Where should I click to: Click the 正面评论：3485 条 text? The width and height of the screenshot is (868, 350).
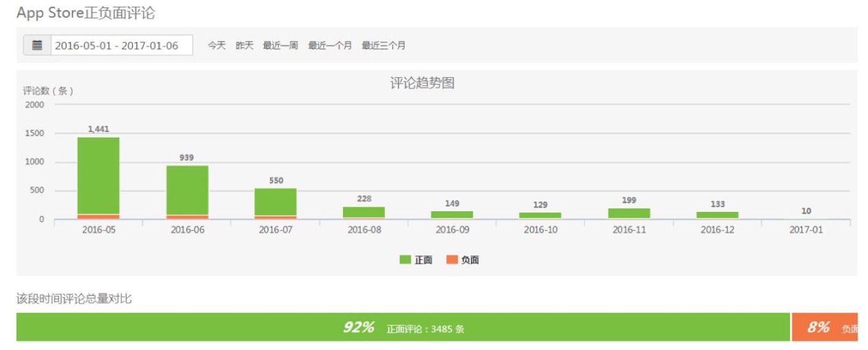425,329
